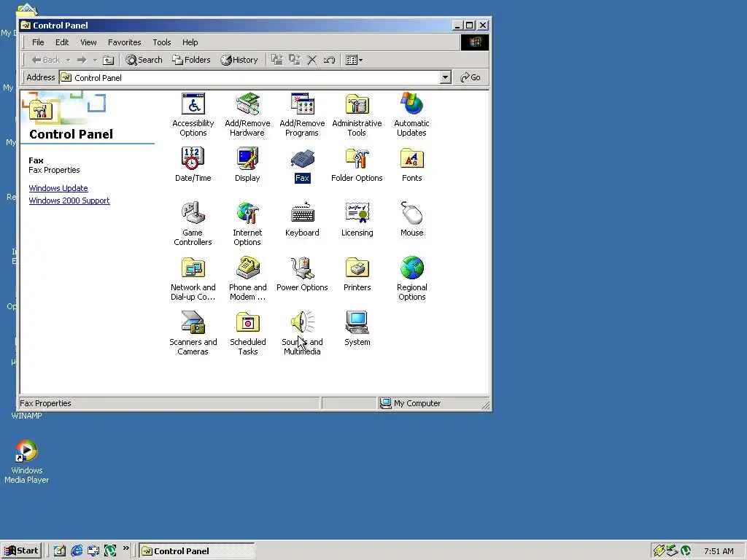Open Automatic Updates applet
Viewport: 747px width, 560px height.
coord(411,114)
